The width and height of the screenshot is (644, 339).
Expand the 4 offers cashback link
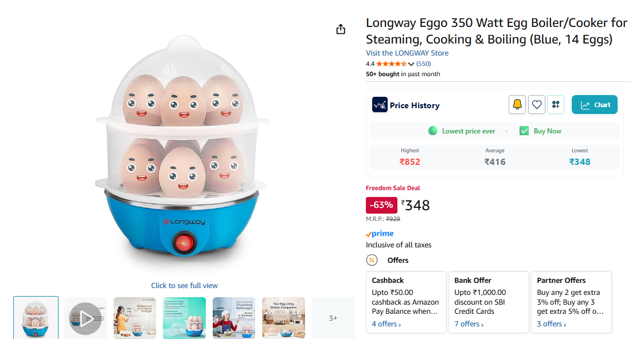click(387, 324)
